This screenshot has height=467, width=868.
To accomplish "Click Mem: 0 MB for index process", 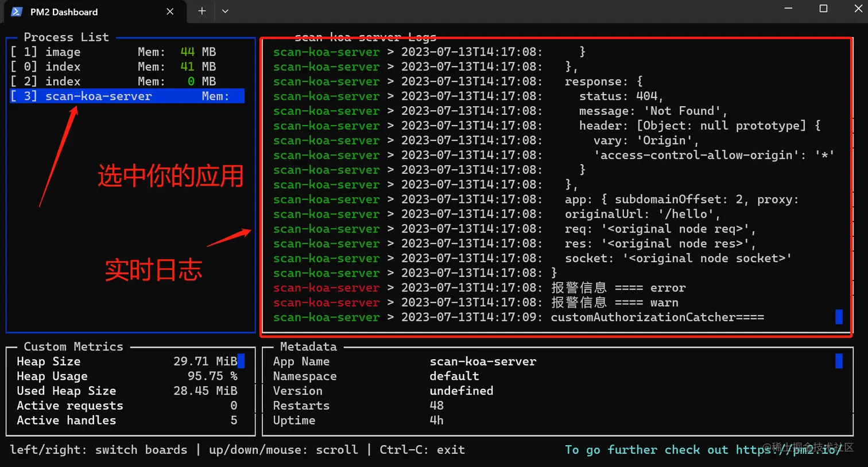I will (x=177, y=81).
